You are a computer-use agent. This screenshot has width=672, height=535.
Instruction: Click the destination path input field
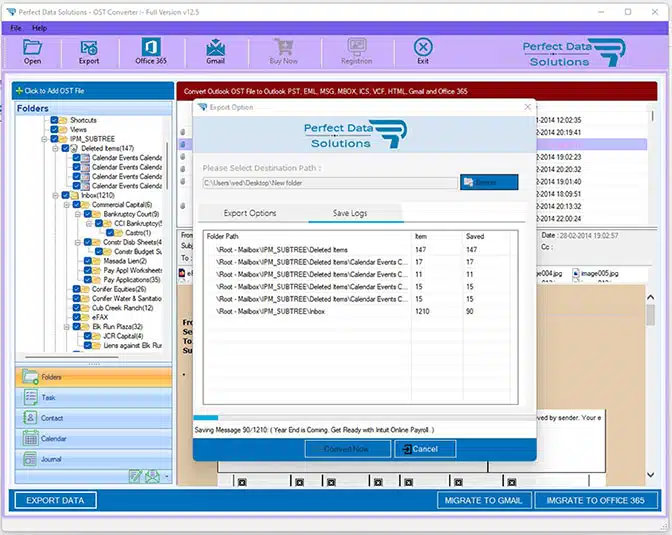[330, 183]
